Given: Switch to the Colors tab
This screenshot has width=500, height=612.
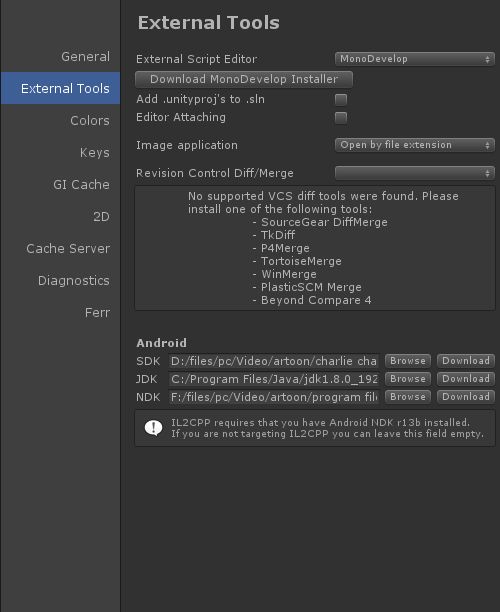Looking at the screenshot, I should coord(60,121).
